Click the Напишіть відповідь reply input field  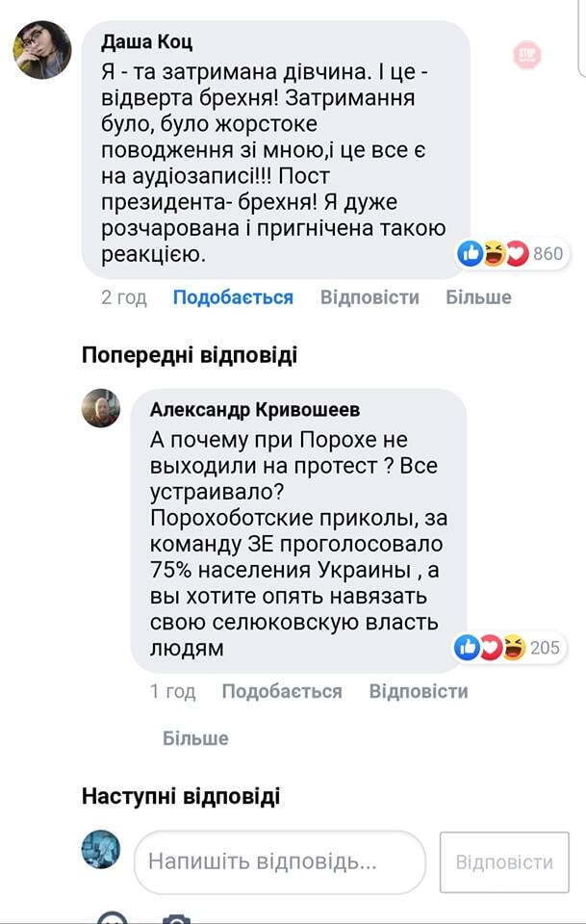279,863
